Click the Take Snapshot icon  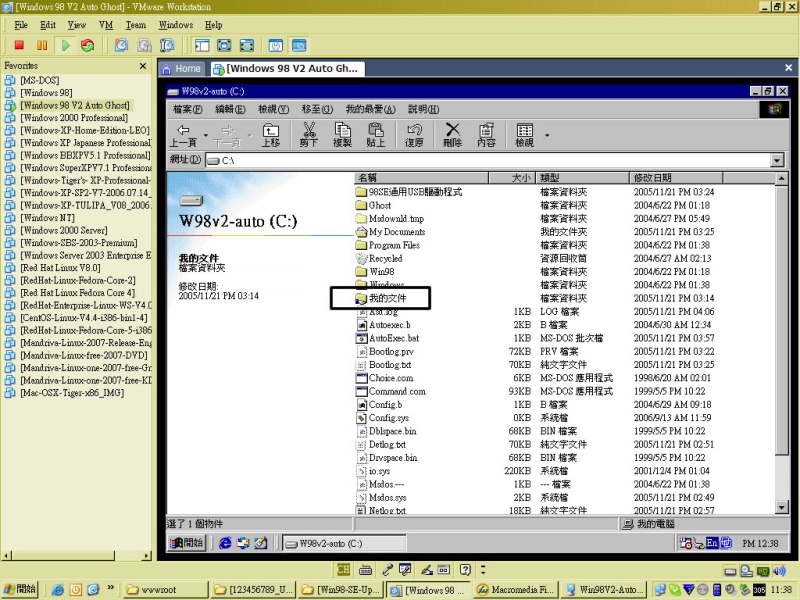[121, 45]
